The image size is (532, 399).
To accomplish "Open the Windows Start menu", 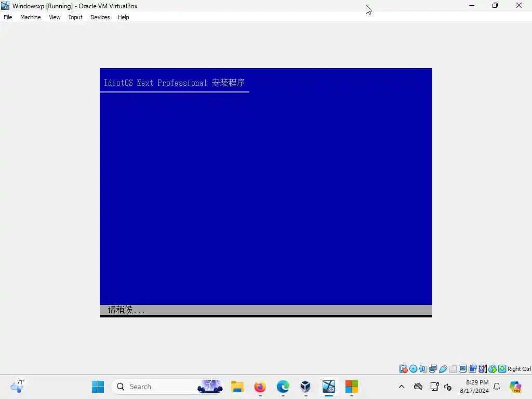I will [98, 387].
